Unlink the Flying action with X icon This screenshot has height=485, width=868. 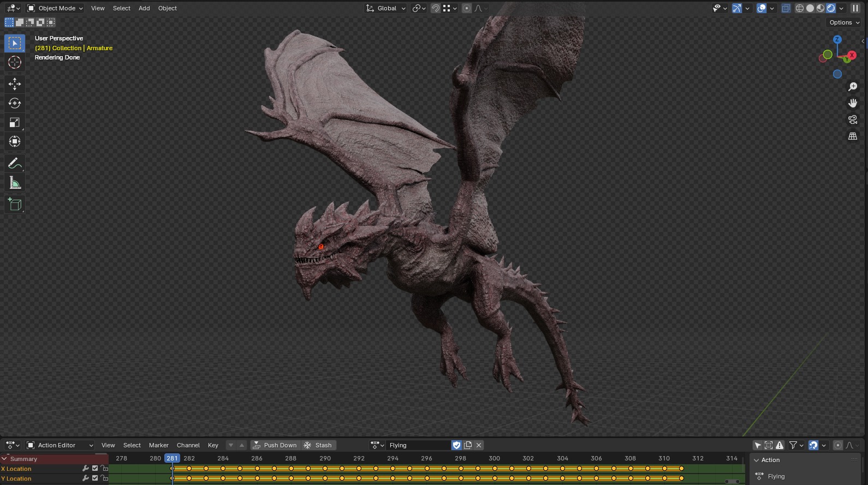tap(479, 445)
